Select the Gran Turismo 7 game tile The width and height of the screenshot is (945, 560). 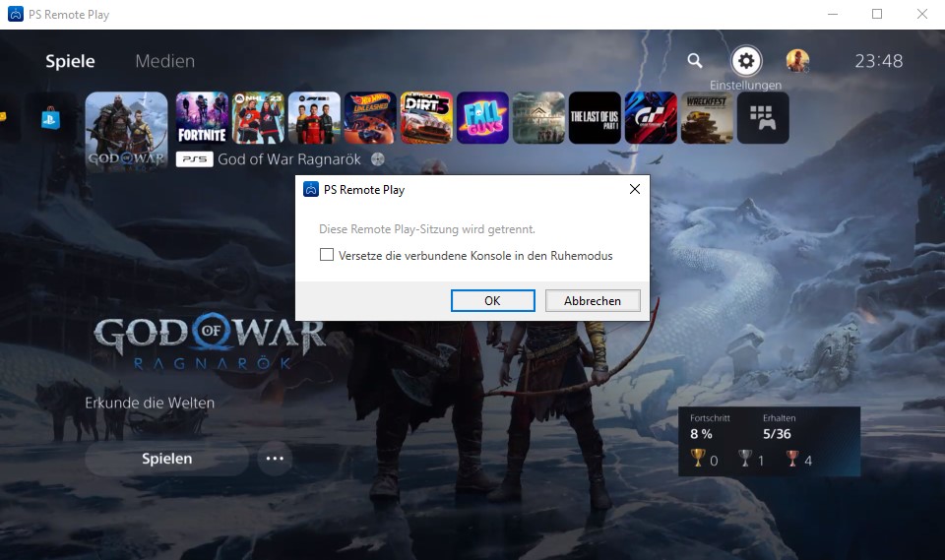click(651, 117)
